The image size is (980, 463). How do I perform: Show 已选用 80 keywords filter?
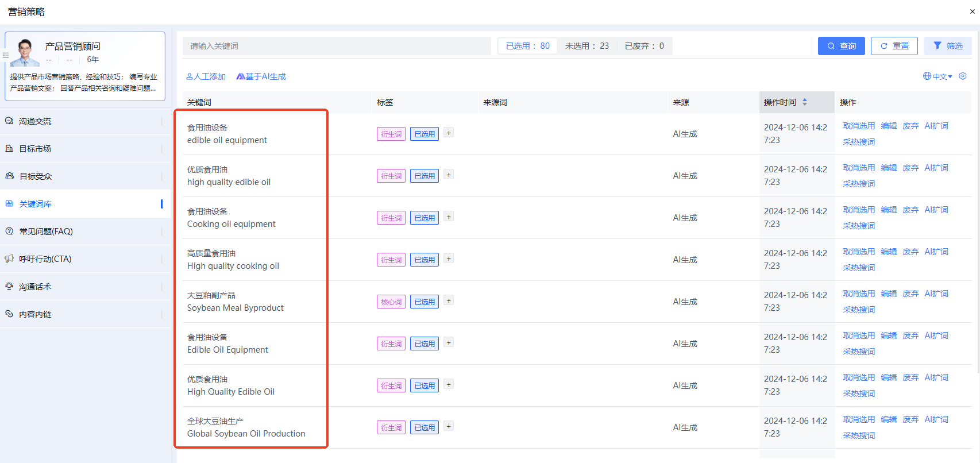click(x=527, y=46)
